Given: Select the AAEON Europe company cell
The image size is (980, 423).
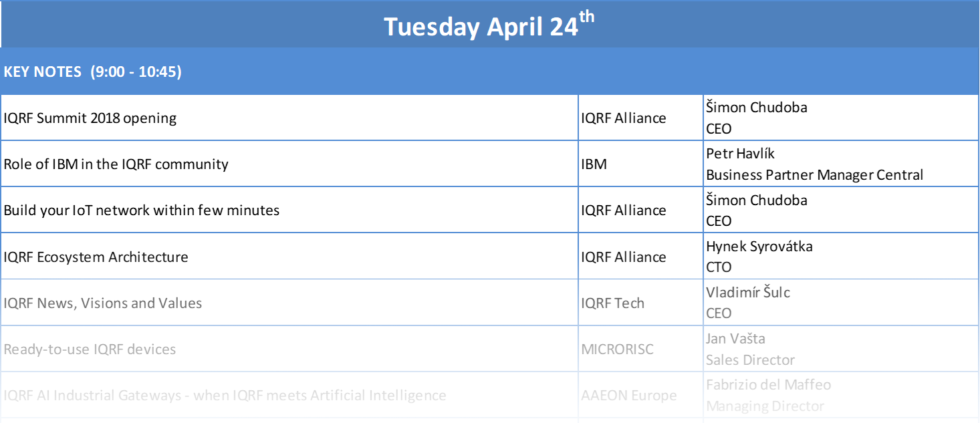Looking at the screenshot, I should (x=641, y=395).
